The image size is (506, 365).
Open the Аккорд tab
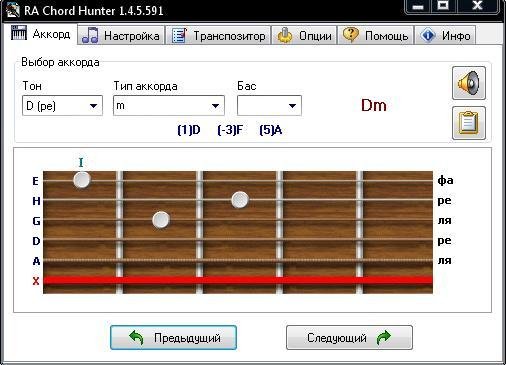(x=40, y=34)
